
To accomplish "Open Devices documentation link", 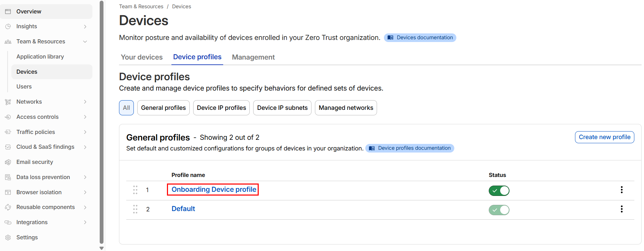I will point(420,38).
